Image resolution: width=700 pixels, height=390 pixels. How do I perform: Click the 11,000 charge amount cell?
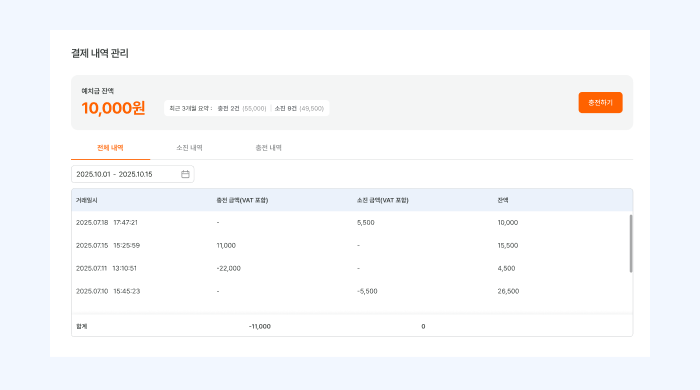(x=226, y=245)
